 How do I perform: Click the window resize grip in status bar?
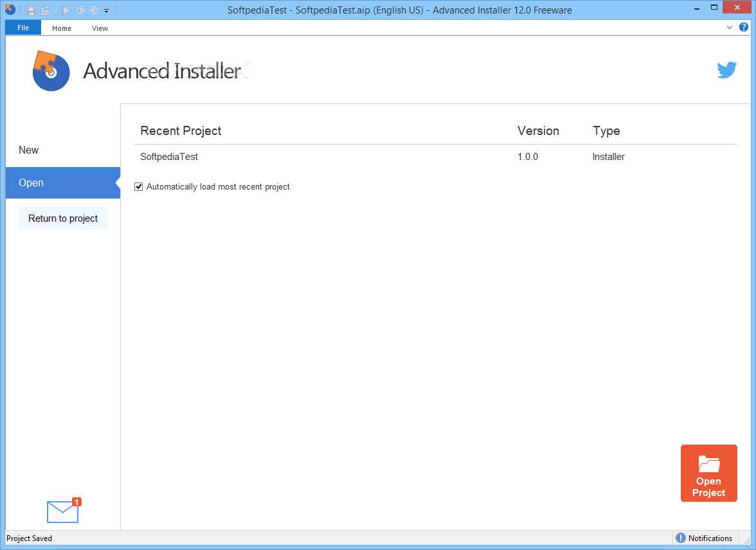point(747,541)
